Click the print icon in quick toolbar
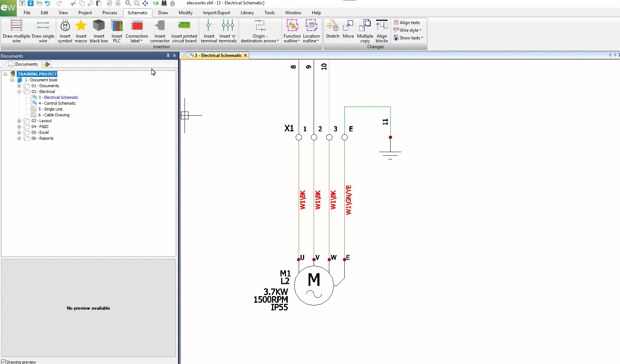This screenshot has width=620, height=364. point(39,3)
